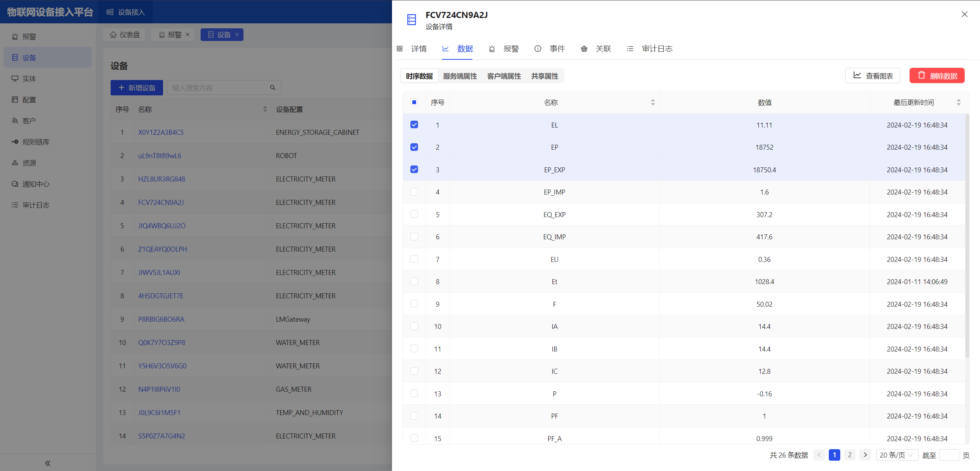Open 通知中心 in the sidebar

point(36,184)
